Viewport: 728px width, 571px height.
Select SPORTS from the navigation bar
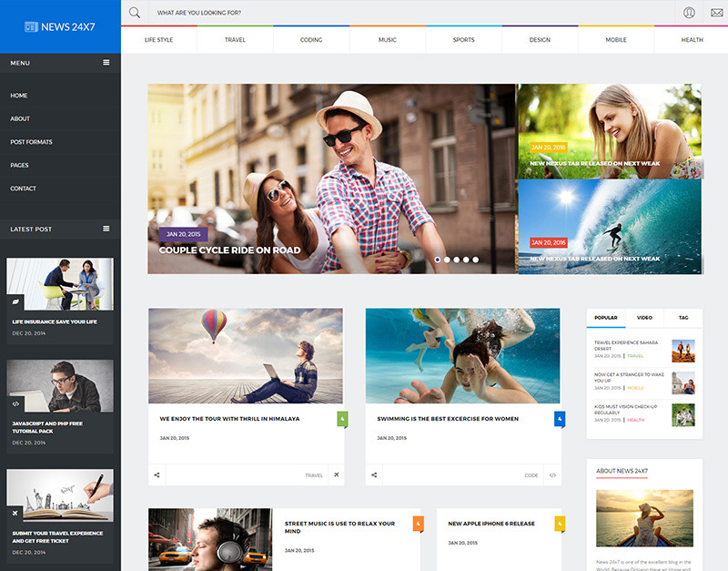(x=463, y=40)
